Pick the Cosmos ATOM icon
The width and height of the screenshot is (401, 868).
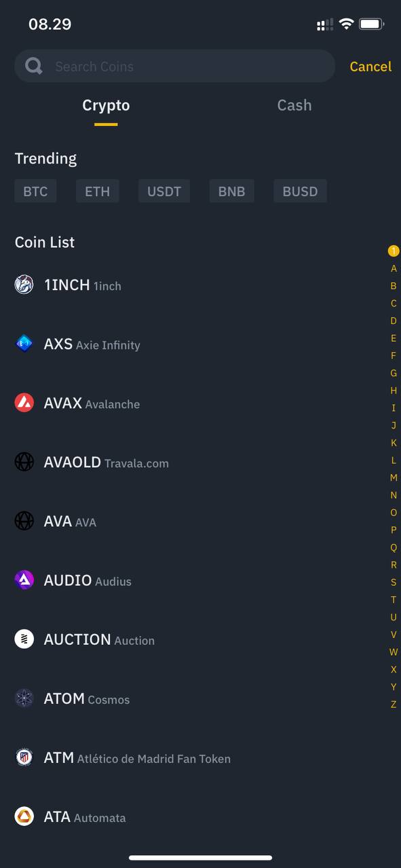click(24, 698)
